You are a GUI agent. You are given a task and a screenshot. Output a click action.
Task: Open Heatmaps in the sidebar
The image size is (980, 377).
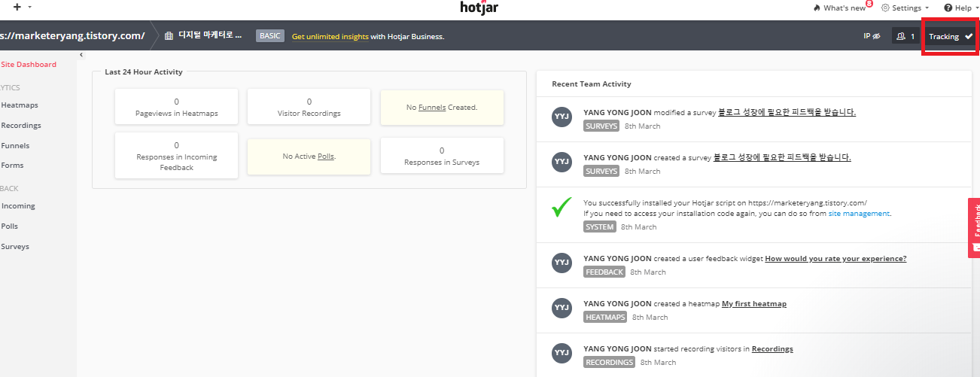(20, 105)
